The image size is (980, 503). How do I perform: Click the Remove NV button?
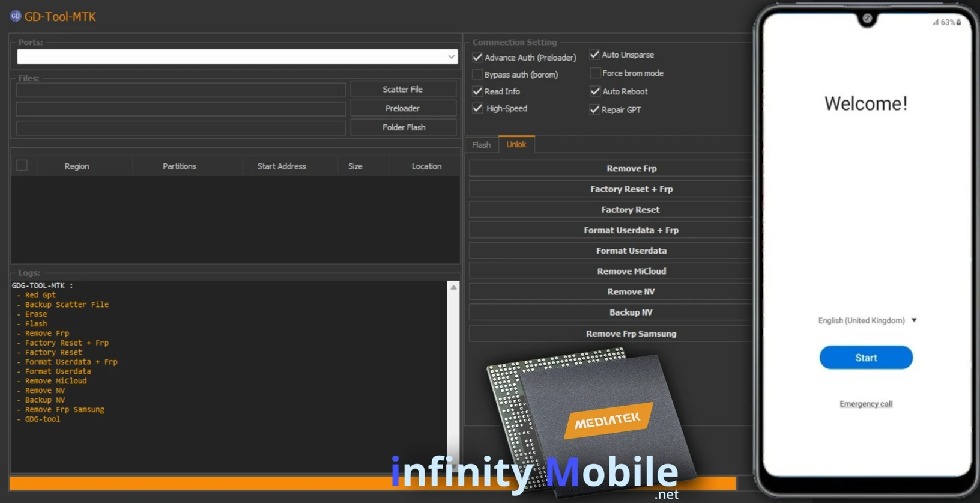(610, 291)
